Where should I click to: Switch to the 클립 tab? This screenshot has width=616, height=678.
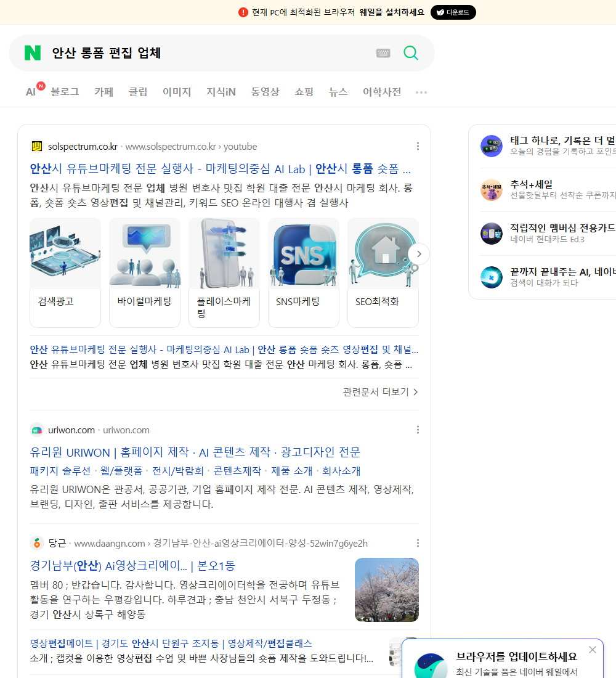click(138, 92)
